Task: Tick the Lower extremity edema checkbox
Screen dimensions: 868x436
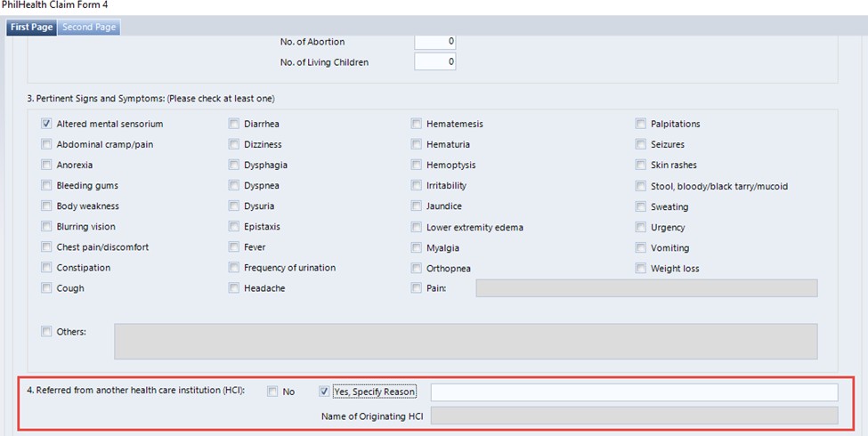Action: click(417, 227)
